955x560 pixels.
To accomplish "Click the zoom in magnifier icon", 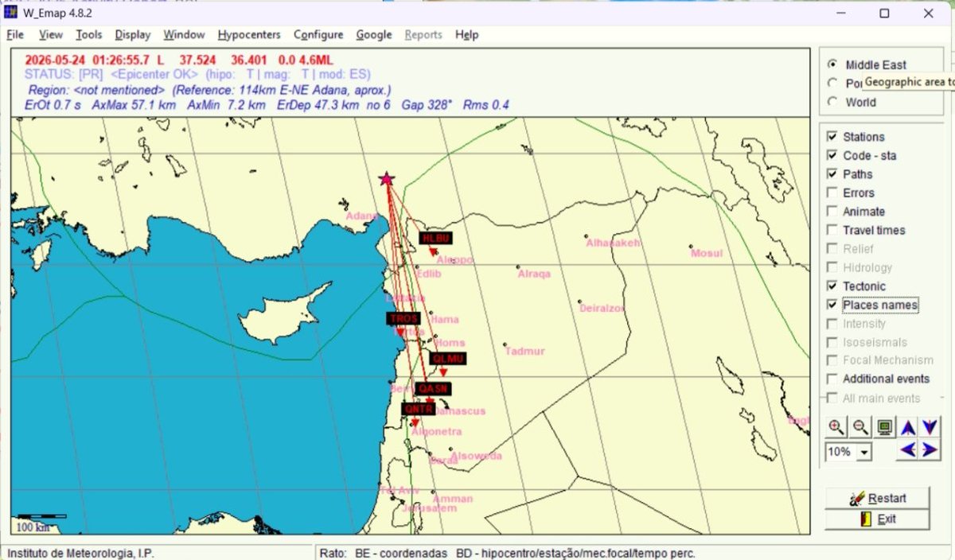I will tap(836, 426).
